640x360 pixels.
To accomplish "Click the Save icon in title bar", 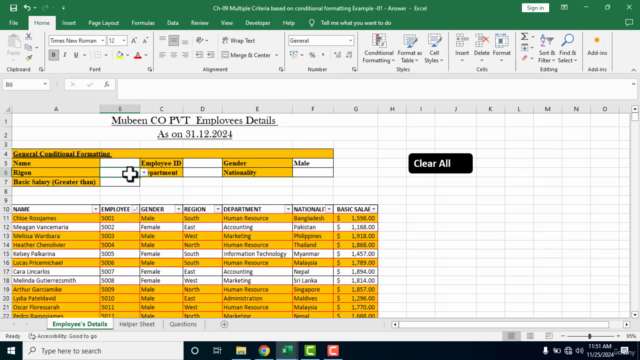I will (x=13, y=8).
